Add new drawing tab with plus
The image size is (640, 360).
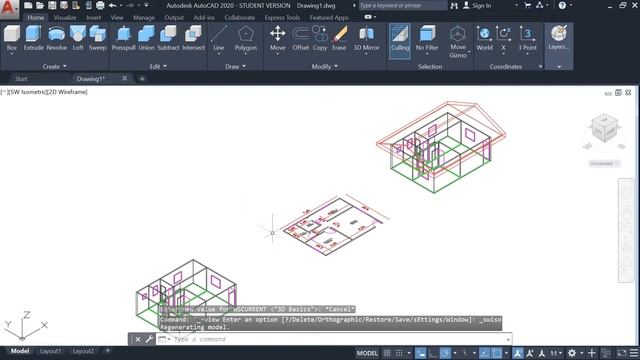pyautogui.click(x=142, y=79)
